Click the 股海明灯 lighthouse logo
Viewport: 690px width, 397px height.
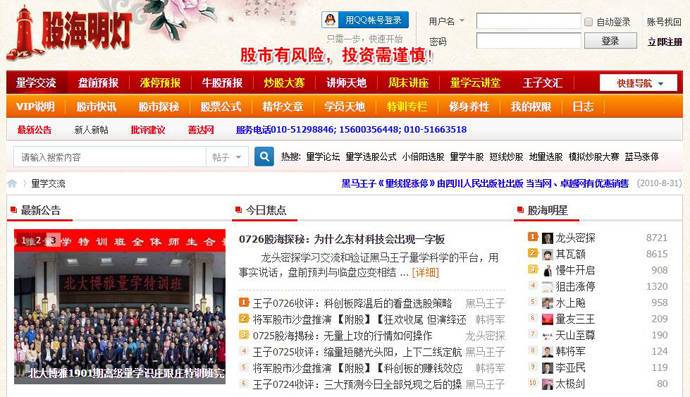click(x=70, y=32)
